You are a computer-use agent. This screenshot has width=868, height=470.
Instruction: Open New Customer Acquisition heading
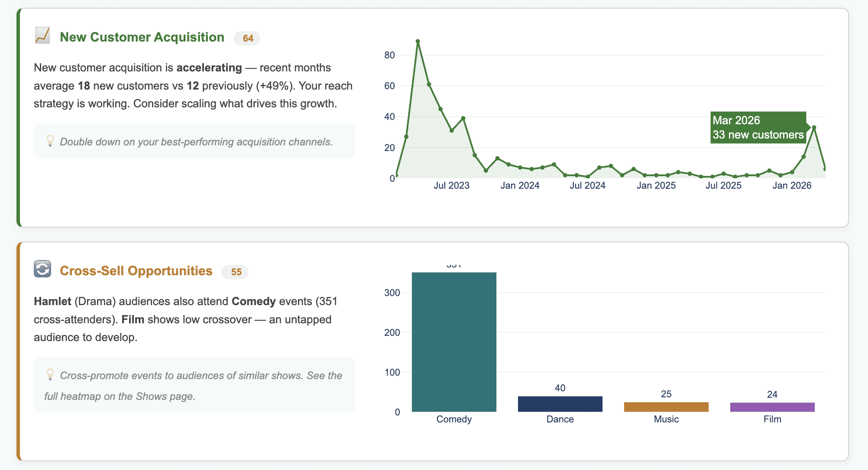142,37
